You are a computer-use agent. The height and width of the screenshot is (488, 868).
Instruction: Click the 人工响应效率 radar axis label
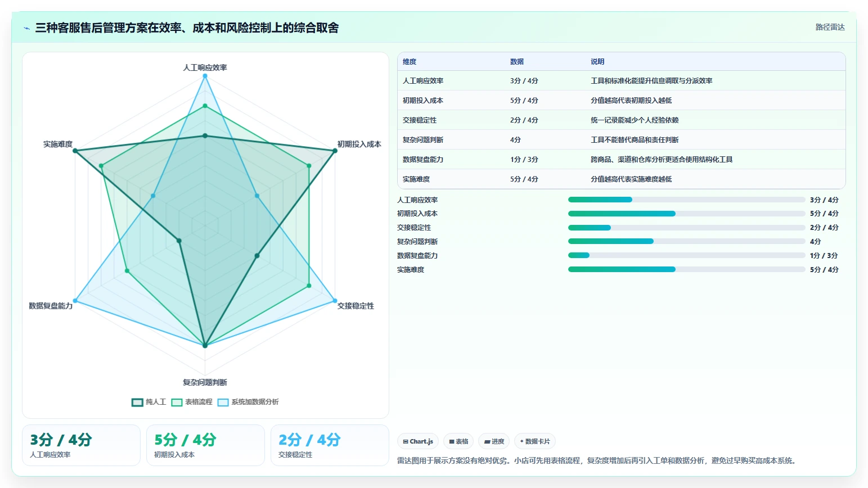(x=205, y=67)
